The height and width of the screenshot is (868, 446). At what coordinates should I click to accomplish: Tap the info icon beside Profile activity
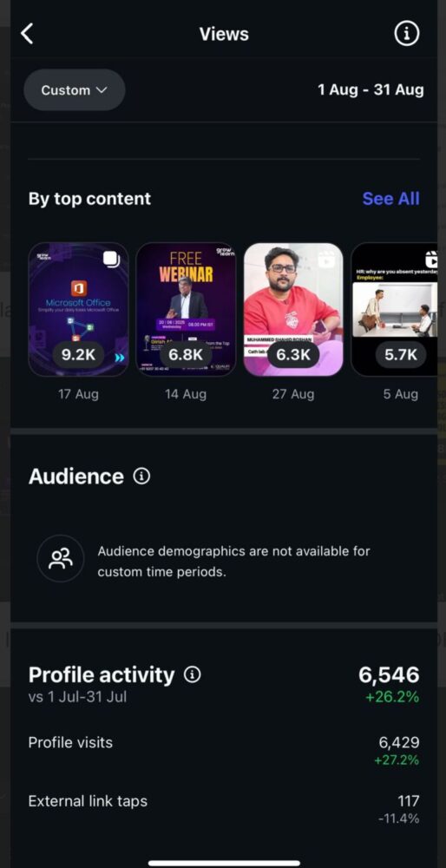point(193,674)
